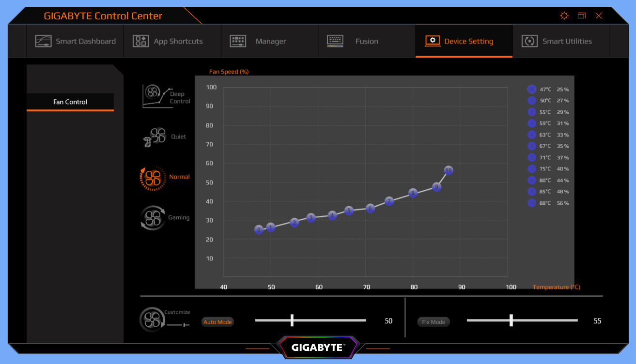Click the legend dot for 85°C 48%
Screen dimensions: 636x364
[531, 192]
